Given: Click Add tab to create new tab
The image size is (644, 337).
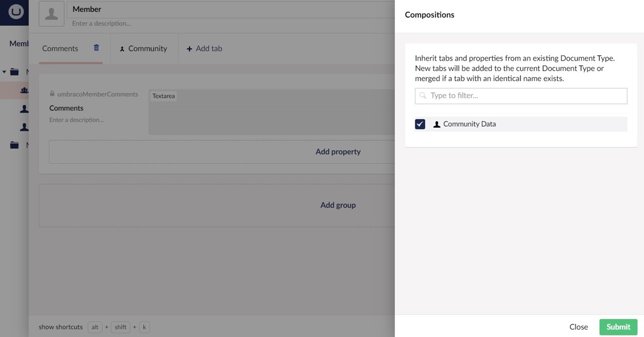Looking at the screenshot, I should (x=204, y=48).
